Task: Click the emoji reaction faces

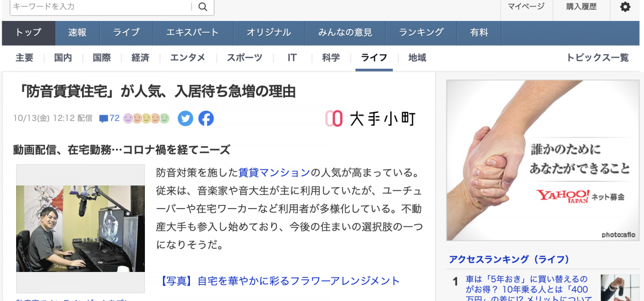Action: (147, 118)
